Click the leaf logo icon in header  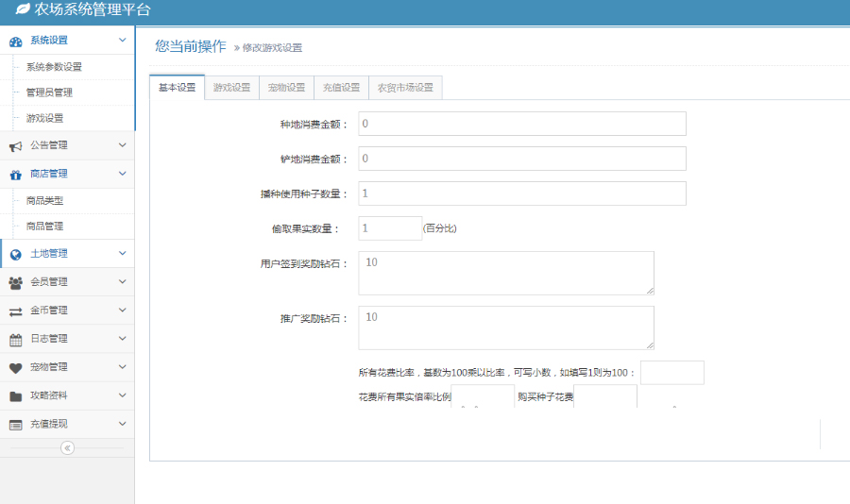23,10
